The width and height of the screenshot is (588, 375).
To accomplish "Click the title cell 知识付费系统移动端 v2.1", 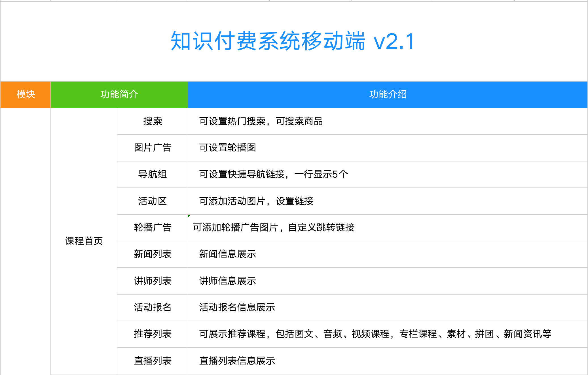I will (x=293, y=41).
